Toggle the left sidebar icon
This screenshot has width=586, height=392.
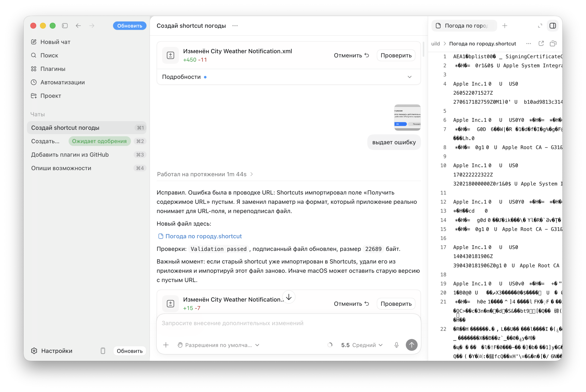(x=65, y=26)
